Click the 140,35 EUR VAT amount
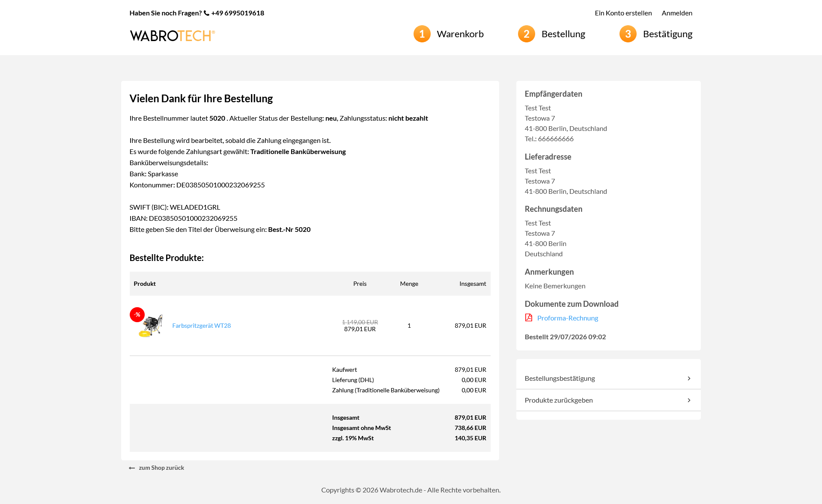 click(470, 438)
